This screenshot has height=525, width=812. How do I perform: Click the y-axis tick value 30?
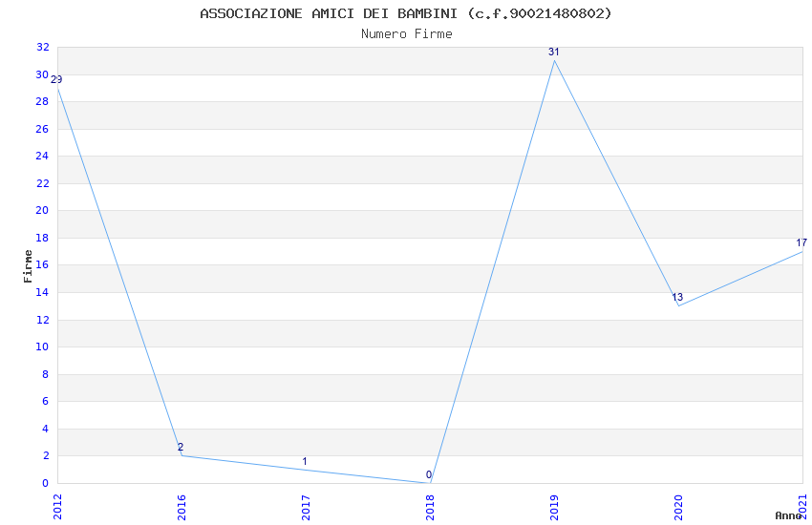coord(42,74)
